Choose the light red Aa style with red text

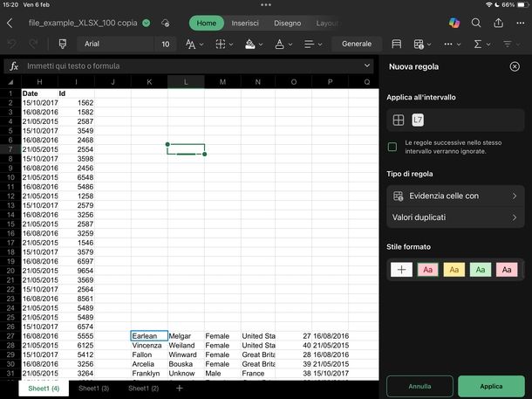click(x=428, y=270)
